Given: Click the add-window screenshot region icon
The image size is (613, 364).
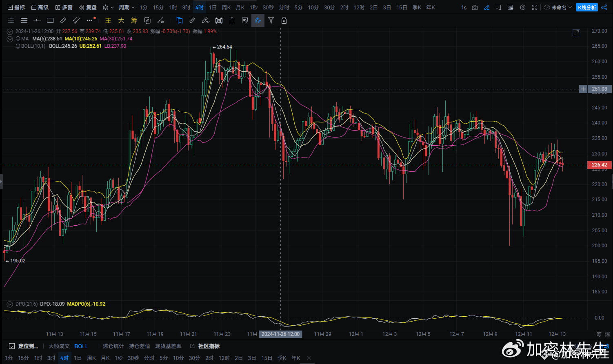Looking at the screenshot, I should pos(498,7).
